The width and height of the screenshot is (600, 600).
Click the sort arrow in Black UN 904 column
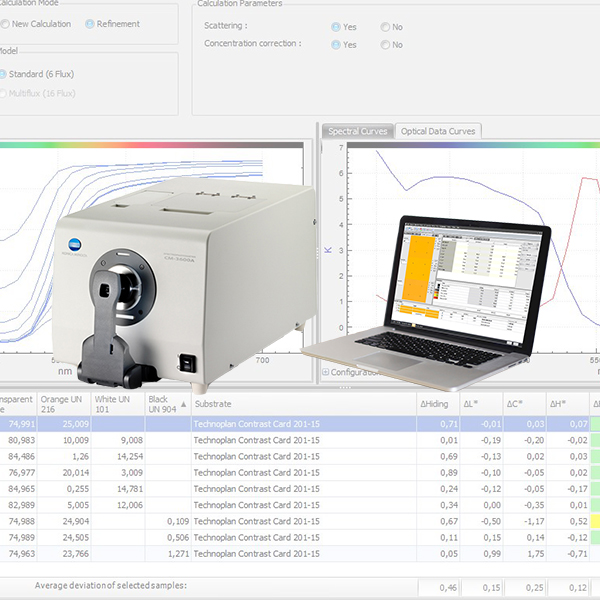[182, 405]
